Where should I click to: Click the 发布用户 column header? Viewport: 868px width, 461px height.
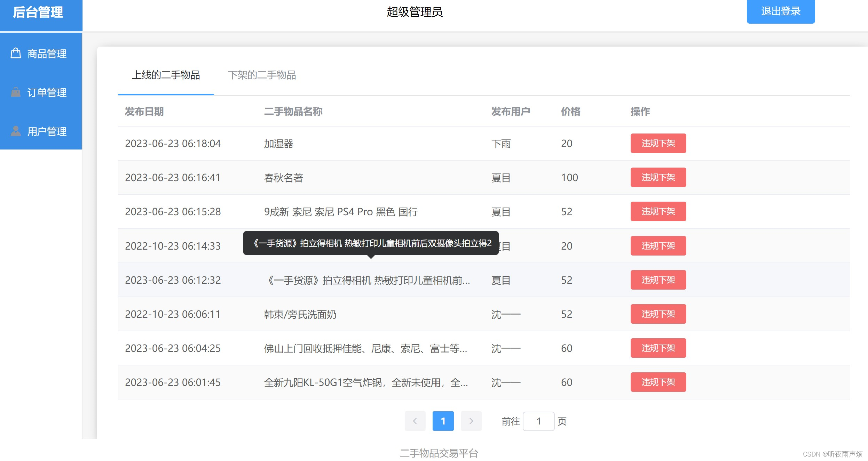click(x=511, y=111)
